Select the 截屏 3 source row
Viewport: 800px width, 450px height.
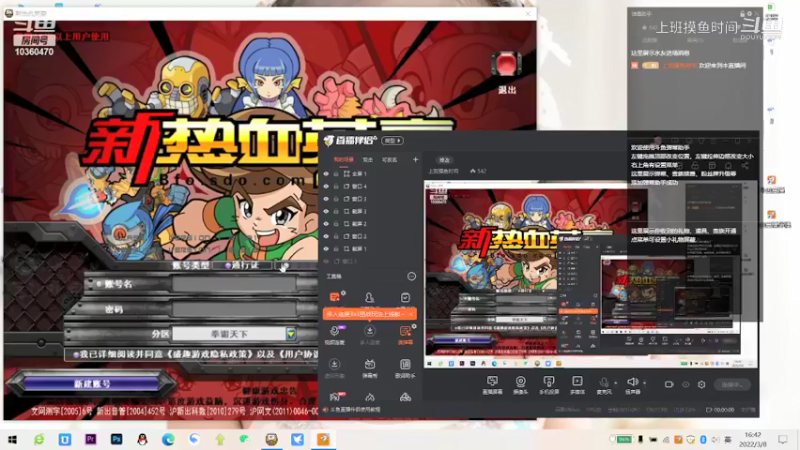coord(371,211)
